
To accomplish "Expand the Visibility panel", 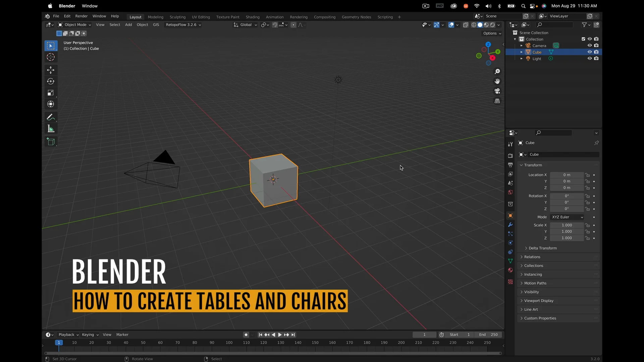I will coord(531,292).
